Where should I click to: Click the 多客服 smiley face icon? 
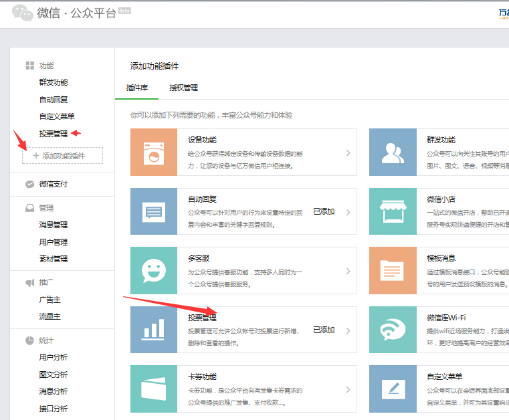(x=154, y=270)
